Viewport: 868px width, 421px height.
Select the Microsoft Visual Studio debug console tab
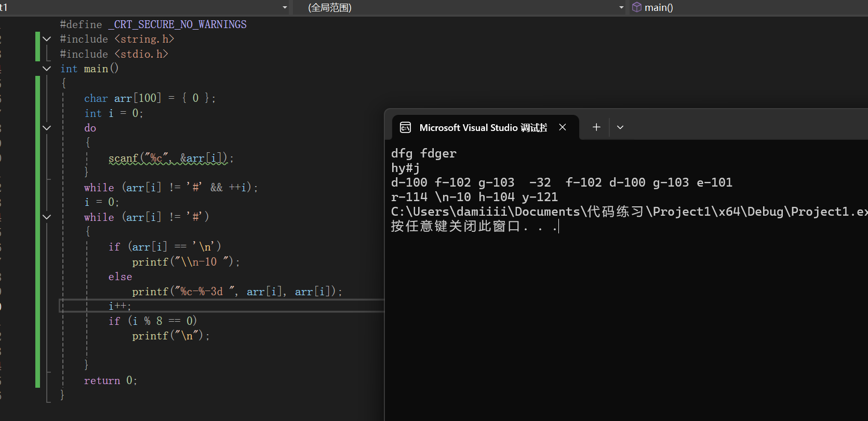coord(483,127)
